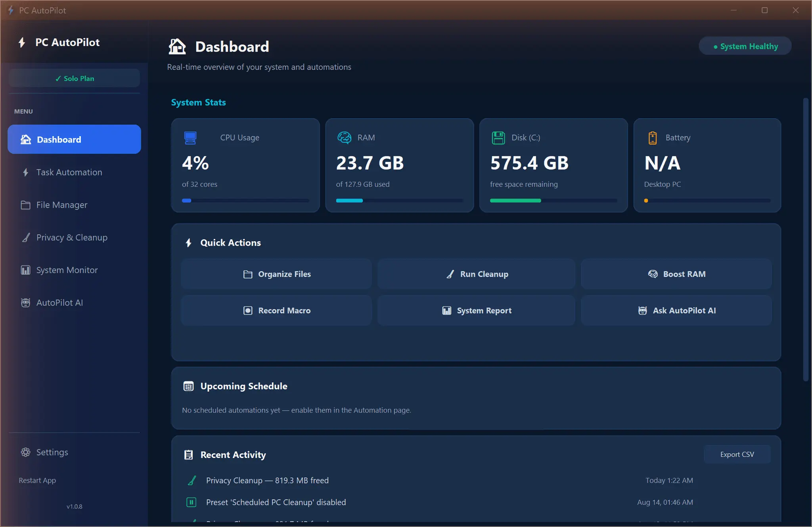Click the Disk free space progress bar

click(553, 201)
